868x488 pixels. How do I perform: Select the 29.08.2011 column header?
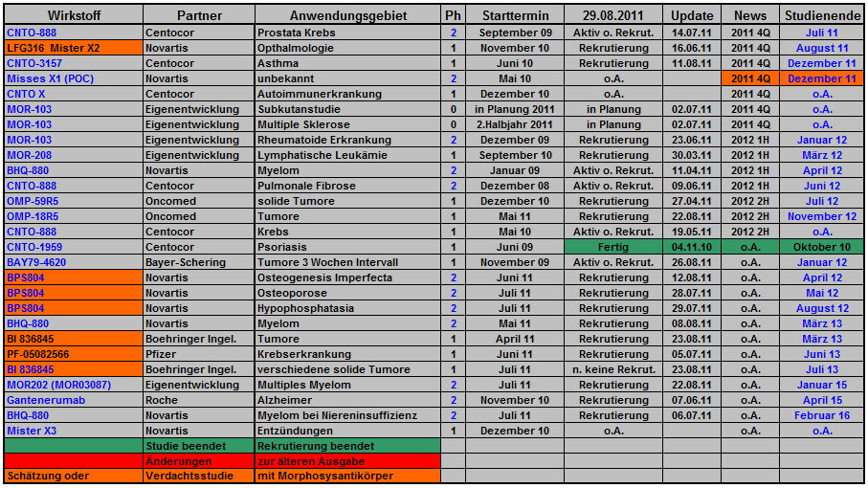pyautogui.click(x=613, y=15)
